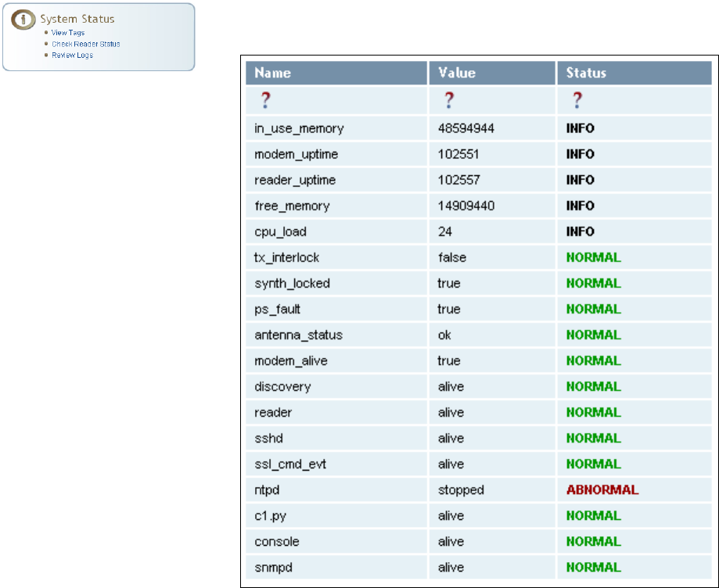This screenshot has width=719, height=588.
Task: Click the NORMAL status for modem_alive
Action: tap(593, 360)
